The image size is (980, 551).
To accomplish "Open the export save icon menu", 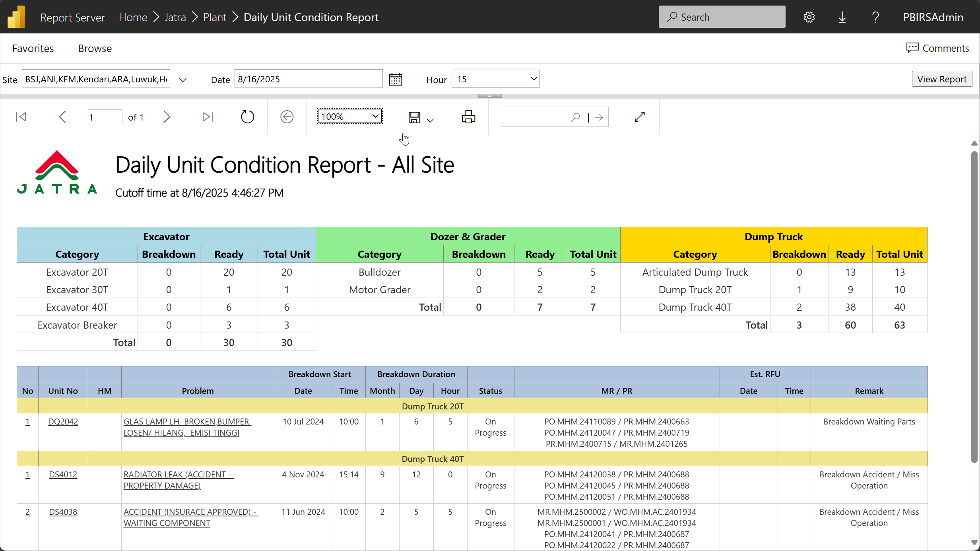I will pos(421,118).
